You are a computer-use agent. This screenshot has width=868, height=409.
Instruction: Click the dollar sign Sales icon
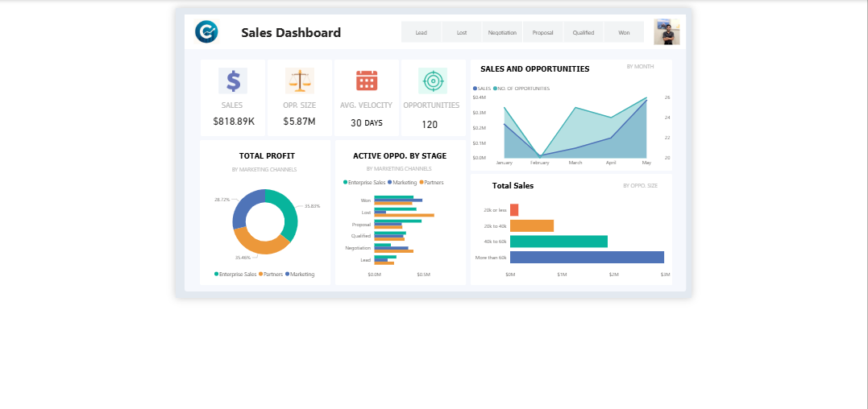pyautogui.click(x=233, y=81)
